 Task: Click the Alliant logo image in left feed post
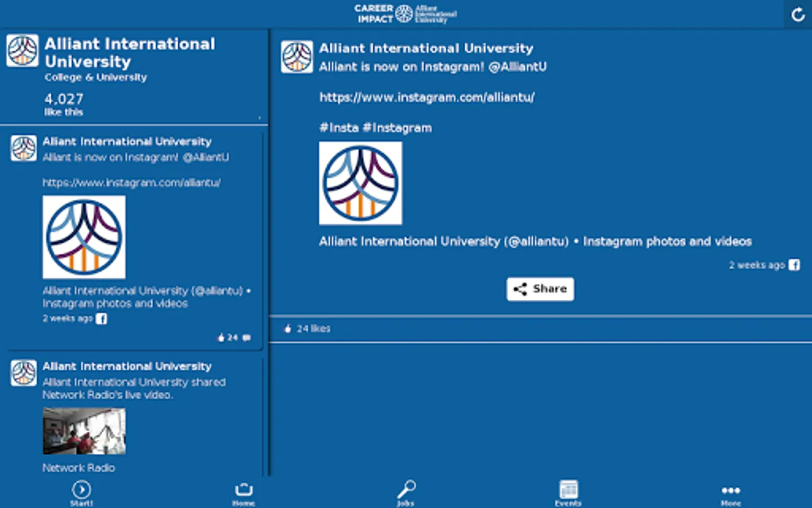click(84, 237)
